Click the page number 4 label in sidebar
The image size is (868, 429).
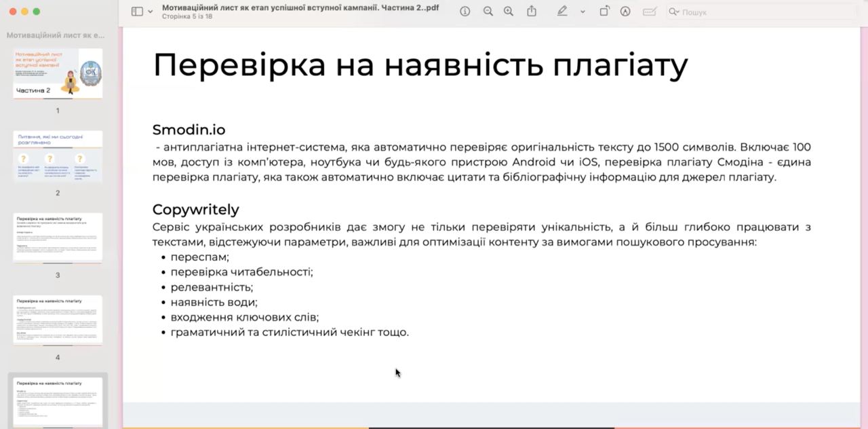click(58, 357)
